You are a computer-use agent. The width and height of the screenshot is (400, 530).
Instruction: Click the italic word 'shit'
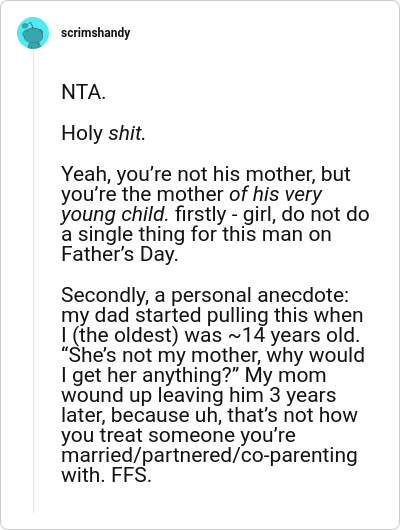(124, 133)
